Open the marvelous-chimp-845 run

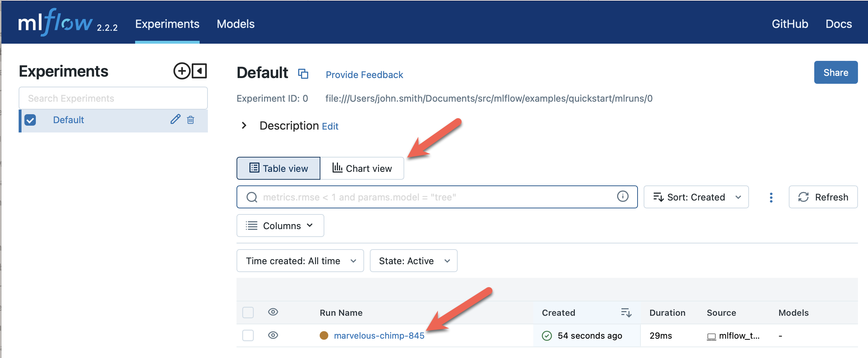pyautogui.click(x=379, y=335)
